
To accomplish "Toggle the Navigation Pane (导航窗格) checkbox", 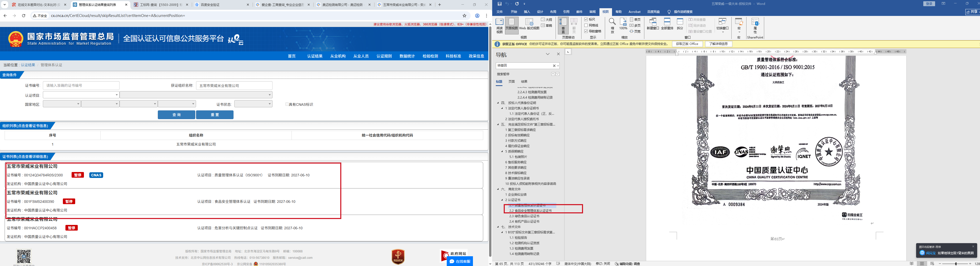I will click(586, 31).
